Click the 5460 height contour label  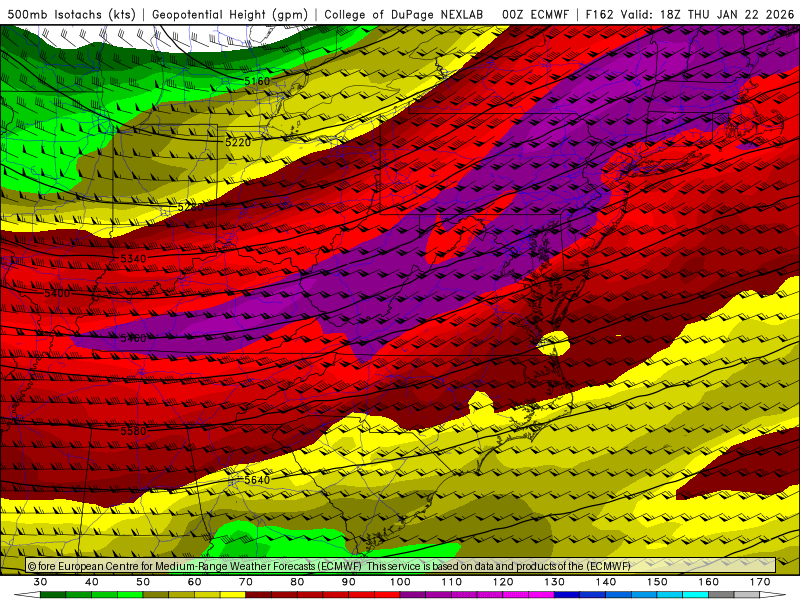(x=133, y=338)
